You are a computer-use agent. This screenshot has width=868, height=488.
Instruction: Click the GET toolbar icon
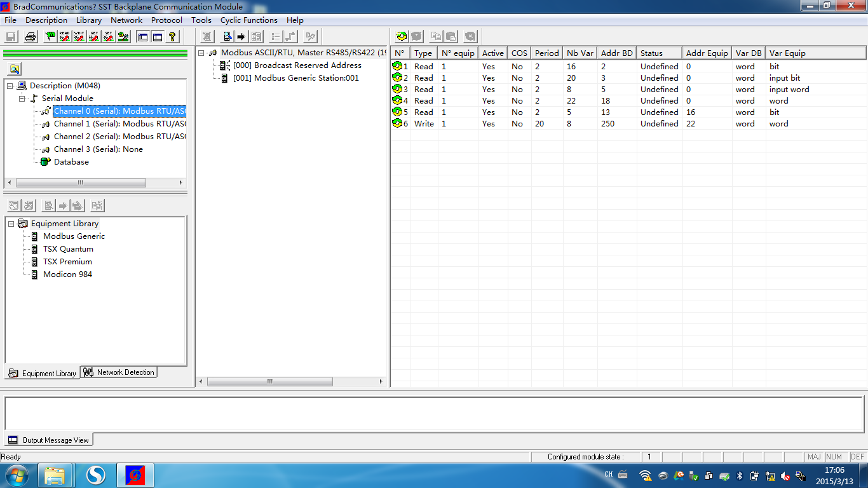coord(94,37)
